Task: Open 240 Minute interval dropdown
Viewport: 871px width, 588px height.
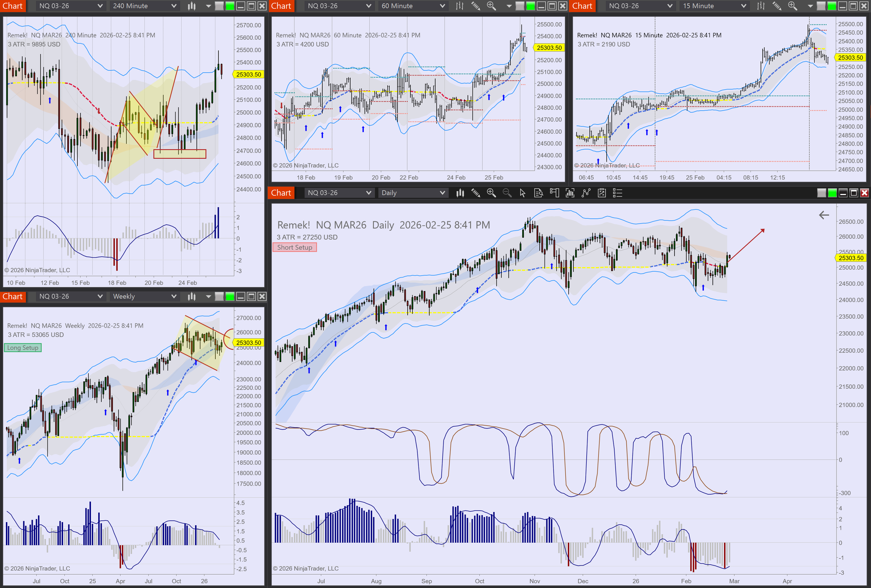Action: point(144,6)
